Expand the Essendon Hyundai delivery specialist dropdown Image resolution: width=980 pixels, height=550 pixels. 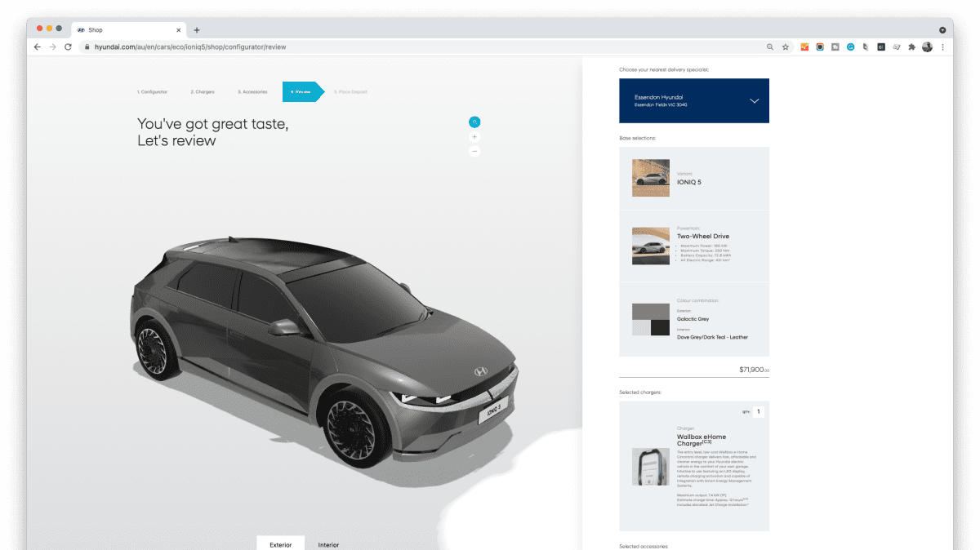(694, 100)
